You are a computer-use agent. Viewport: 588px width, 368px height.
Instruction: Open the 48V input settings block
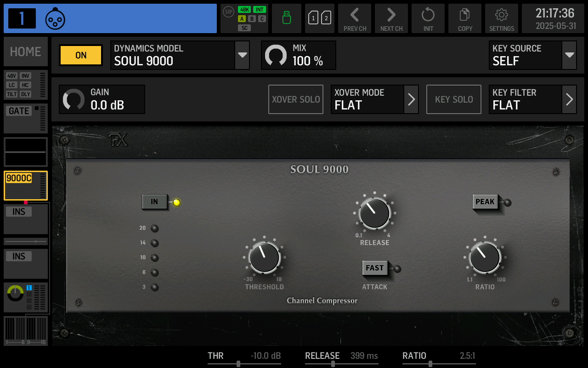pyautogui.click(x=25, y=85)
